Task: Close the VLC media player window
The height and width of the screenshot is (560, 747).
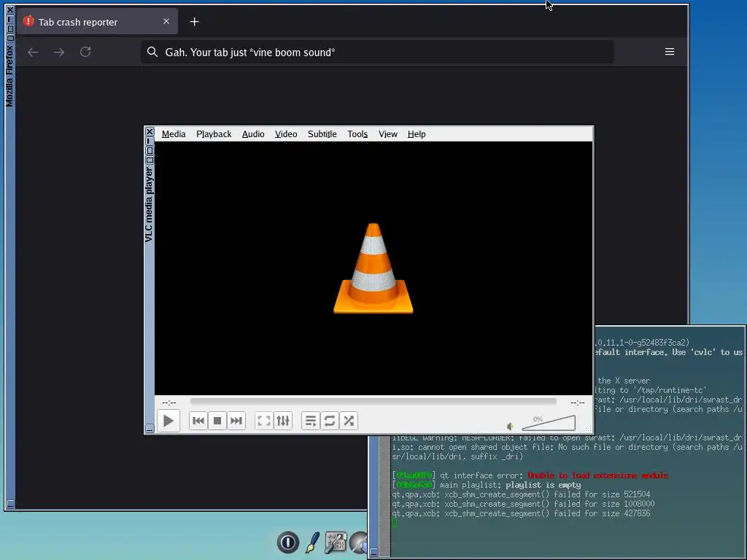Action: tap(150, 132)
